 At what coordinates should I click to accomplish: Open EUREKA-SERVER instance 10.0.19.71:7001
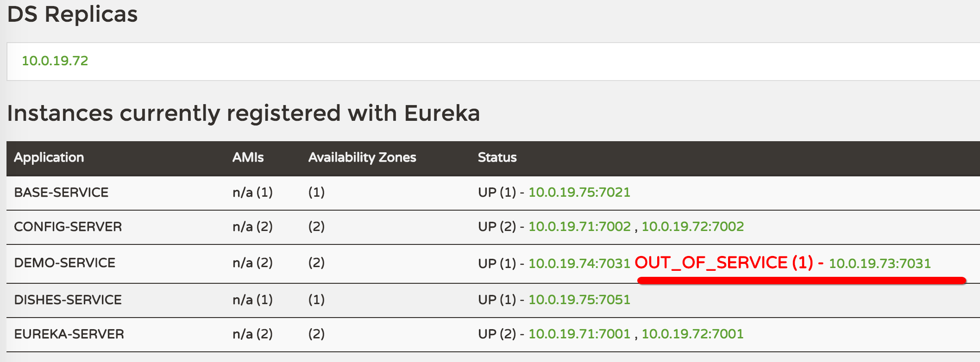click(579, 334)
